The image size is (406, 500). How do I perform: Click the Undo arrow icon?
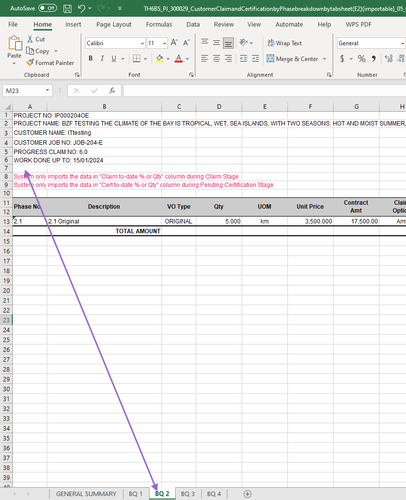coord(81,8)
